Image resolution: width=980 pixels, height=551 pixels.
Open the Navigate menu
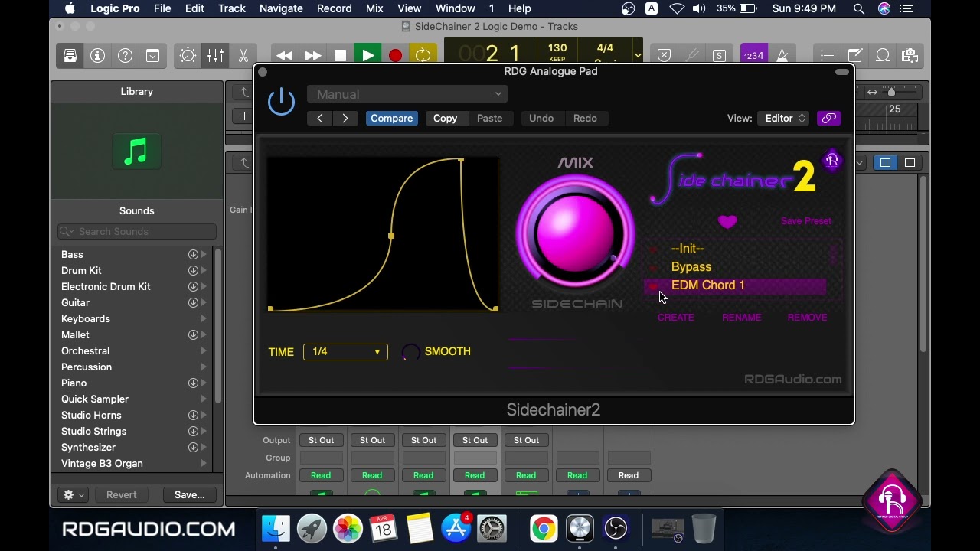(281, 8)
